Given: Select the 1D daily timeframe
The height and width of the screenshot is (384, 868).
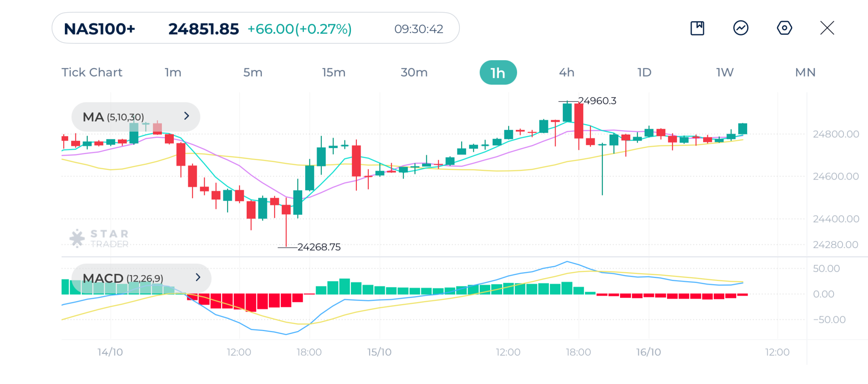Looking at the screenshot, I should 644,72.
